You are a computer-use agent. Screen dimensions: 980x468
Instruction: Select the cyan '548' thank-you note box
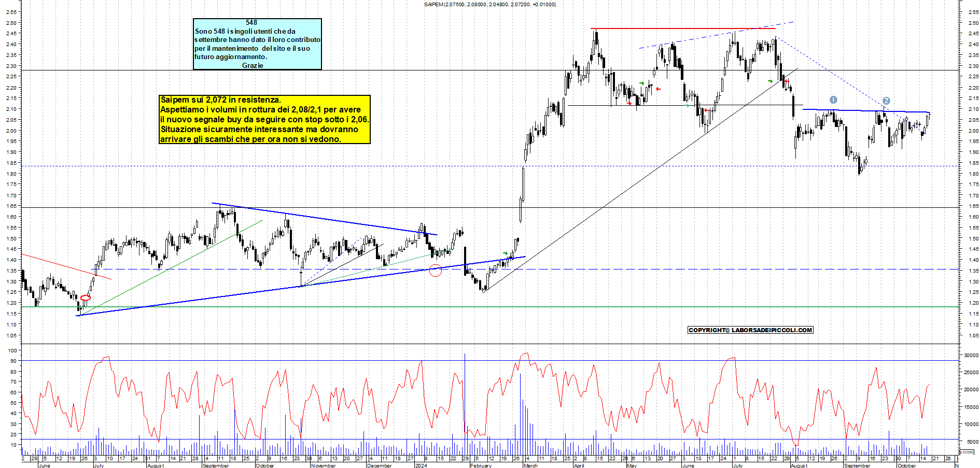(257, 44)
